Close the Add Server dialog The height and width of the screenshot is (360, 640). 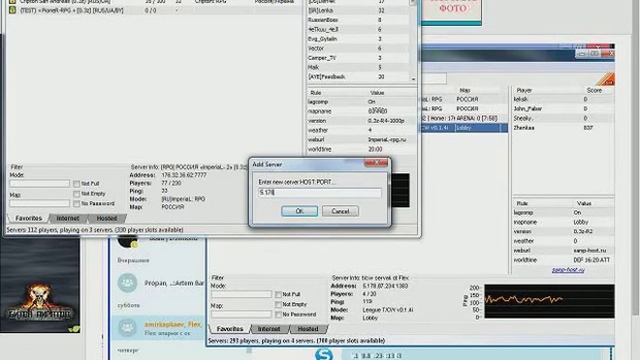(376, 163)
